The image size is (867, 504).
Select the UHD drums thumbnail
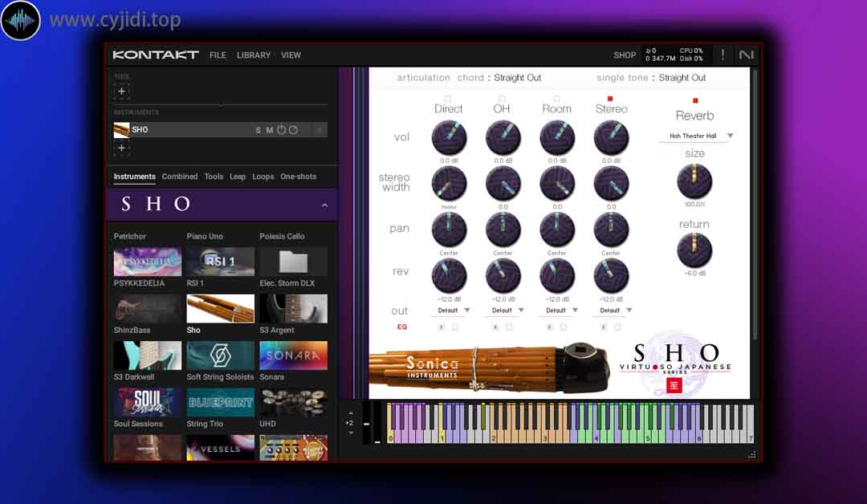click(x=294, y=402)
